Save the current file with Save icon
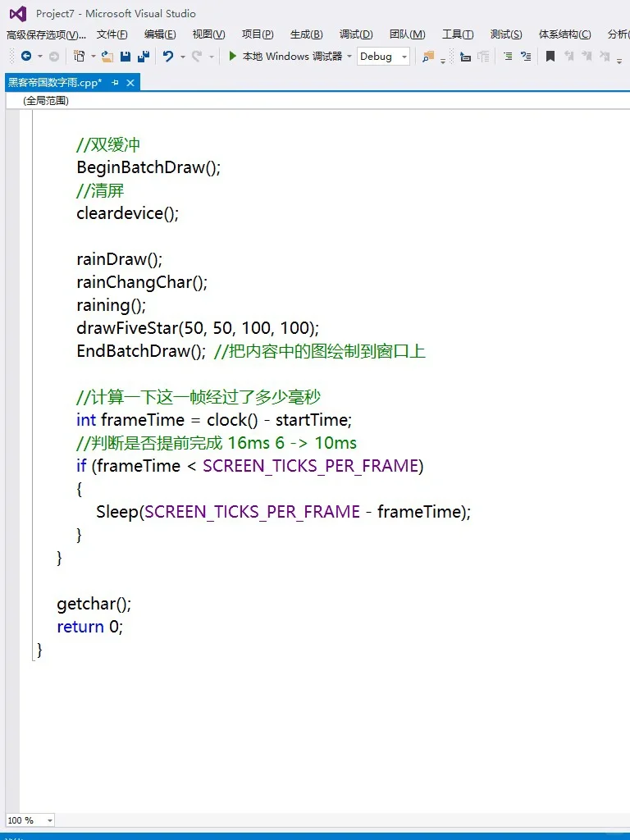Viewport: 630px width, 840px height. [126, 57]
